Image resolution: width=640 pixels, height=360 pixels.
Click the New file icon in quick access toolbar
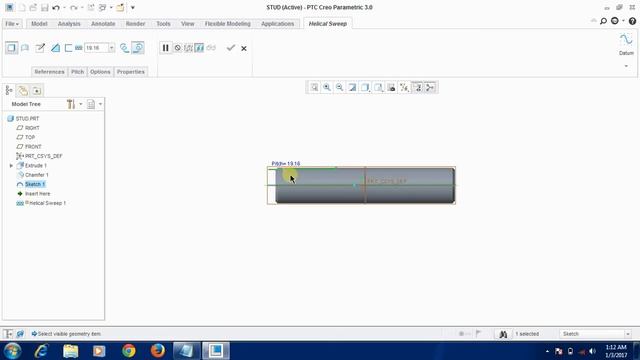[22, 7]
